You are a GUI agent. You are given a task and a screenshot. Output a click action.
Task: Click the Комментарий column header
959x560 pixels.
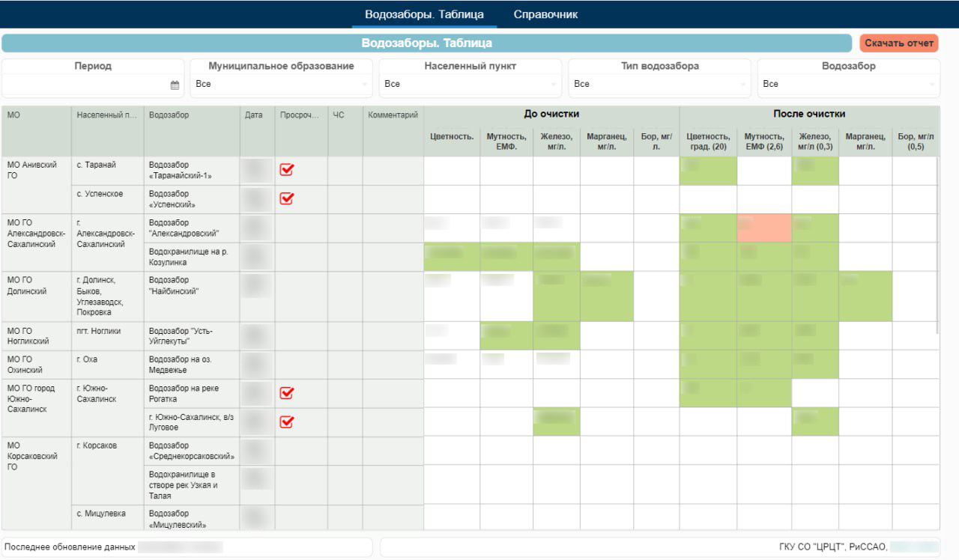pyautogui.click(x=393, y=131)
